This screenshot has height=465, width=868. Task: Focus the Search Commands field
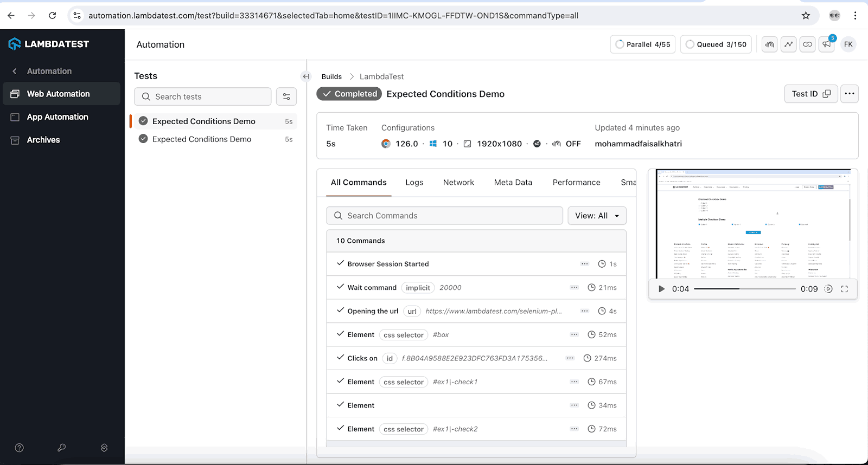tap(444, 216)
